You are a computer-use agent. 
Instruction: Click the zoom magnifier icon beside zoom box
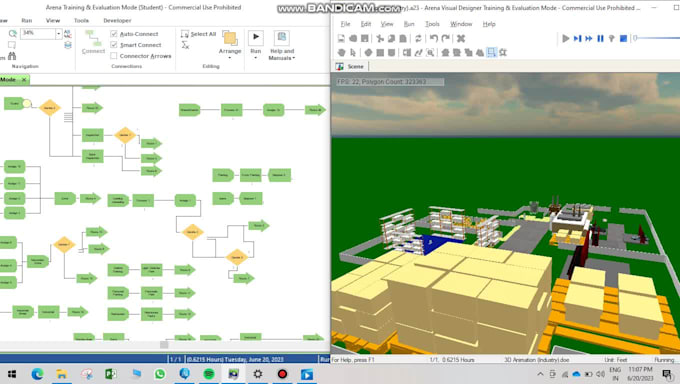pyautogui.click(x=13, y=33)
